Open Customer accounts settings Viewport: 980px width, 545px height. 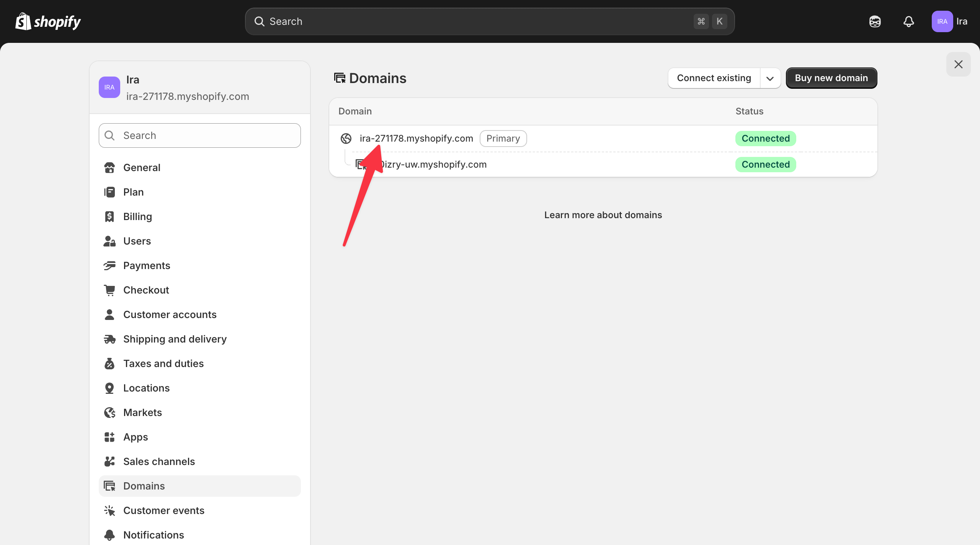200,315
